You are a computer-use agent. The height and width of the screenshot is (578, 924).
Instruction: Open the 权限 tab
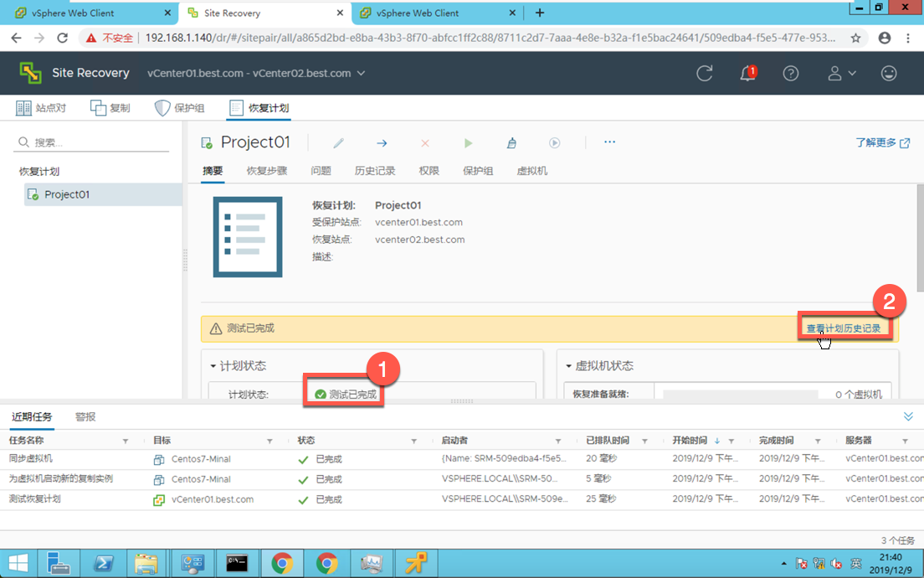pyautogui.click(x=429, y=171)
